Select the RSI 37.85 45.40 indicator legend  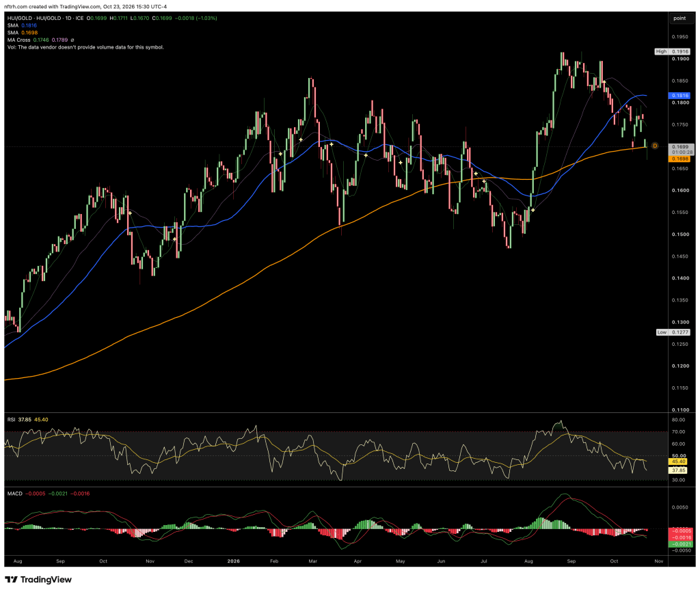27,420
